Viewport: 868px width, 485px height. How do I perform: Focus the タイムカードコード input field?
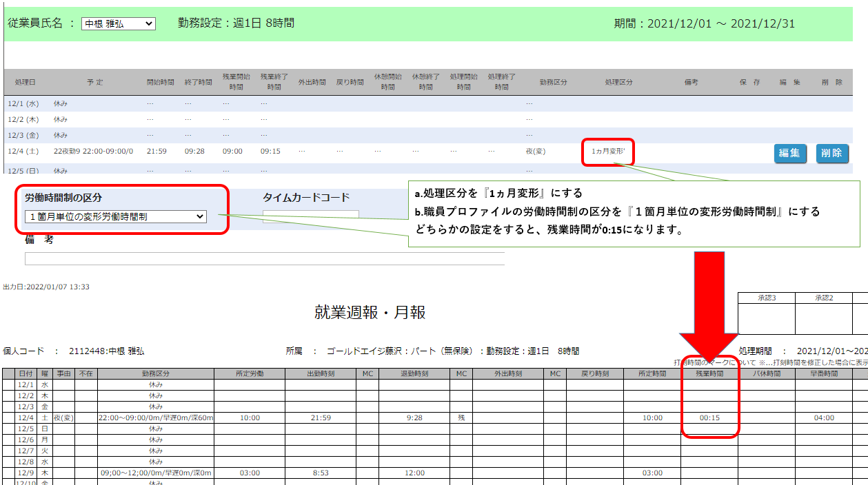(310, 215)
